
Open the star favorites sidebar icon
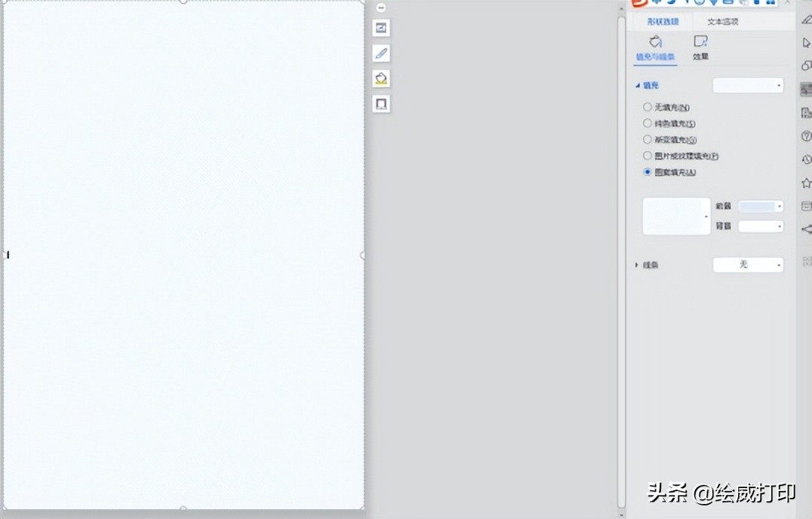tap(806, 183)
